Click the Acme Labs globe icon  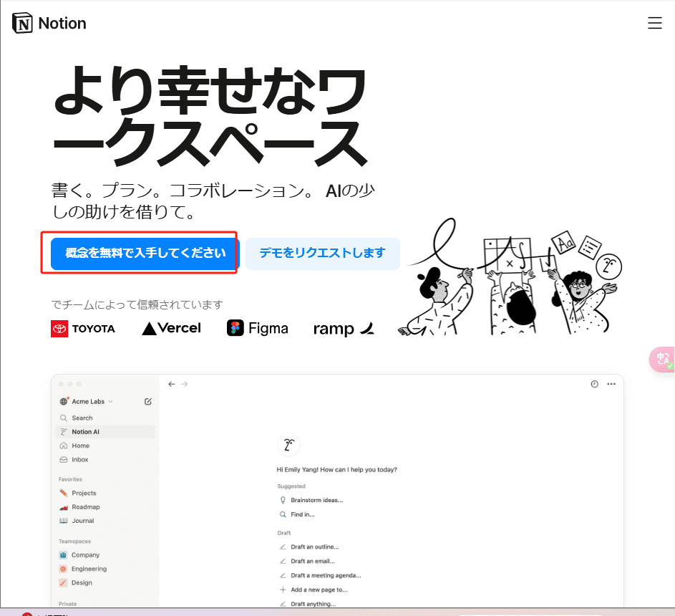(64, 401)
